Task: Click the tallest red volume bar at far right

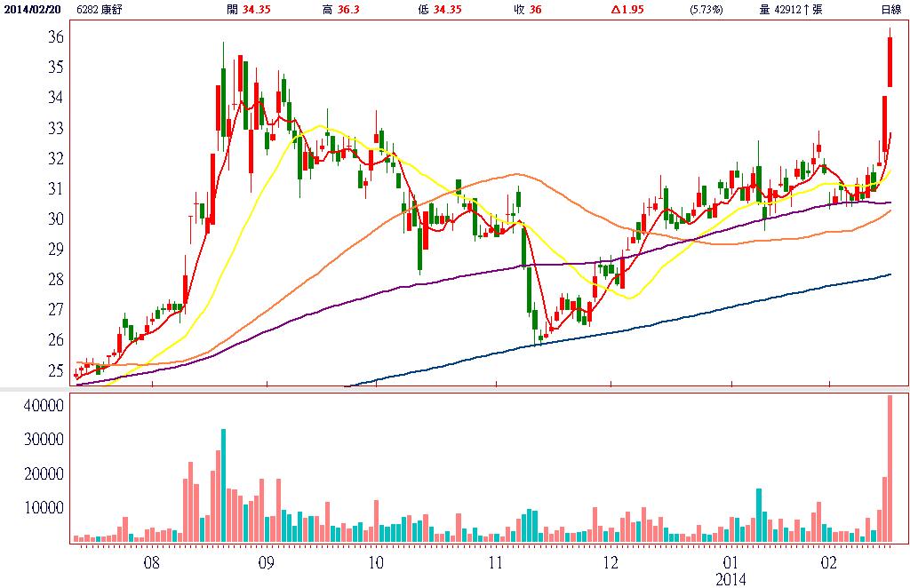Action: (x=890, y=469)
